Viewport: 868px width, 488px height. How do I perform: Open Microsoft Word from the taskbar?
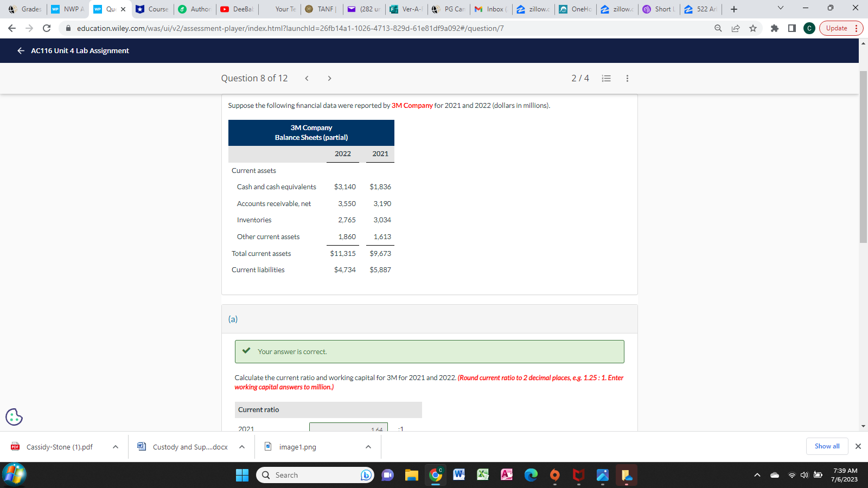coord(458,474)
